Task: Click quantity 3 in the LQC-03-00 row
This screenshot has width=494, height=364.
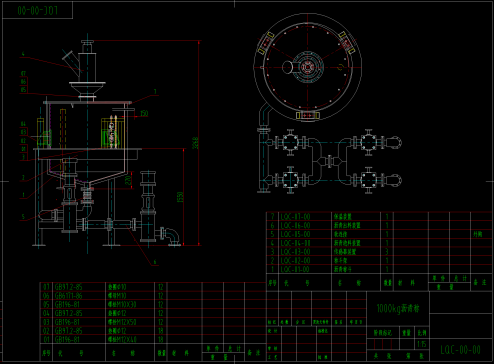Action: point(387,252)
